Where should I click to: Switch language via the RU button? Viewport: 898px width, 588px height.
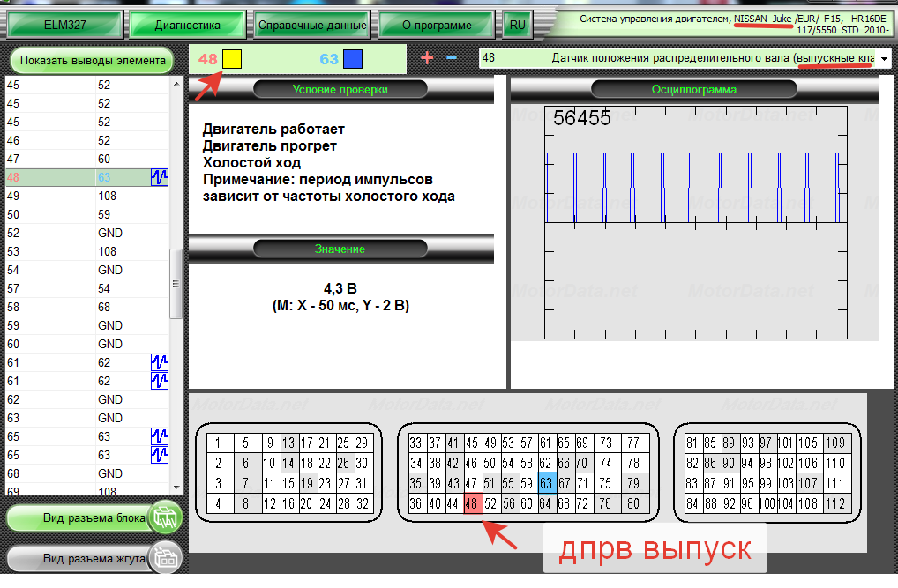pyautogui.click(x=517, y=25)
